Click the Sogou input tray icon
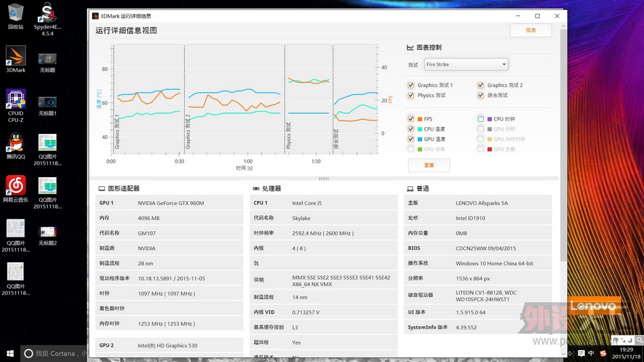 coord(603,353)
